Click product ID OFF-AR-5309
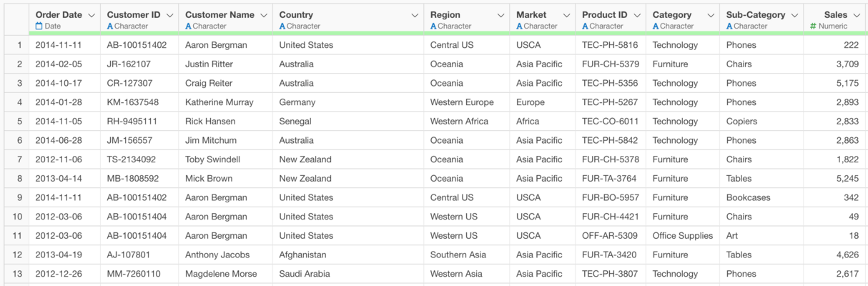This screenshot has height=286, width=868. (x=611, y=236)
